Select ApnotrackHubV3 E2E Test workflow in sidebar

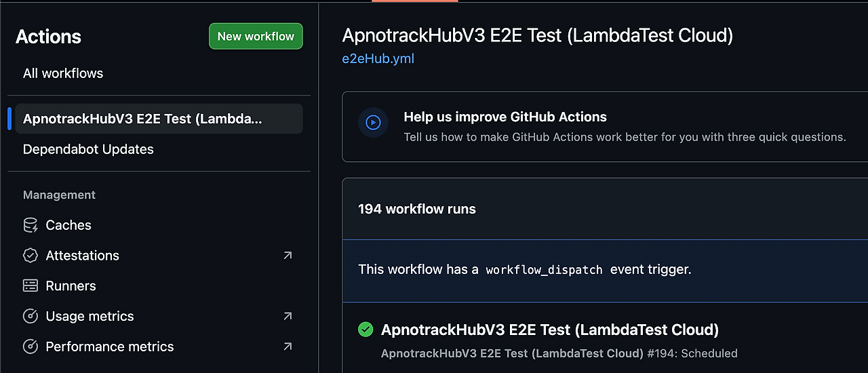point(159,119)
